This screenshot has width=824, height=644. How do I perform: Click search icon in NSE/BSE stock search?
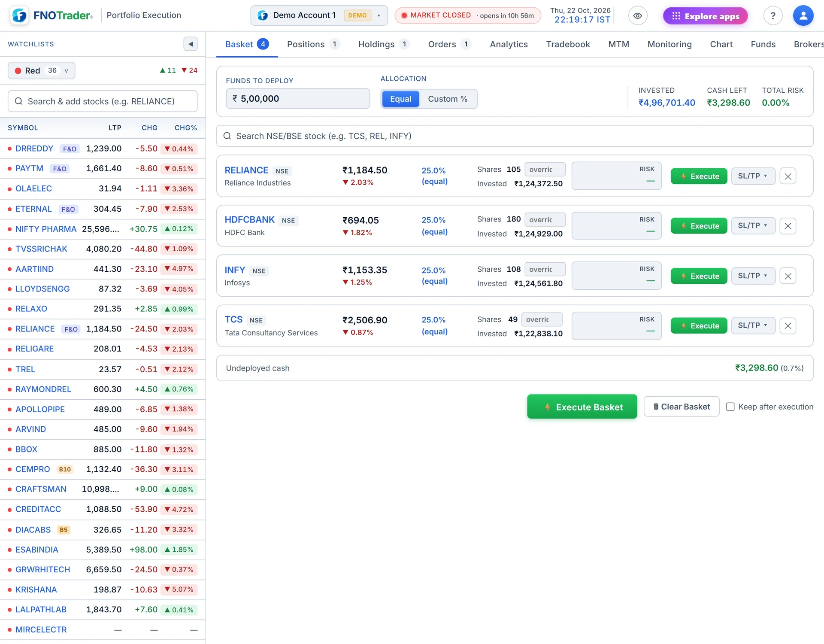pos(227,136)
